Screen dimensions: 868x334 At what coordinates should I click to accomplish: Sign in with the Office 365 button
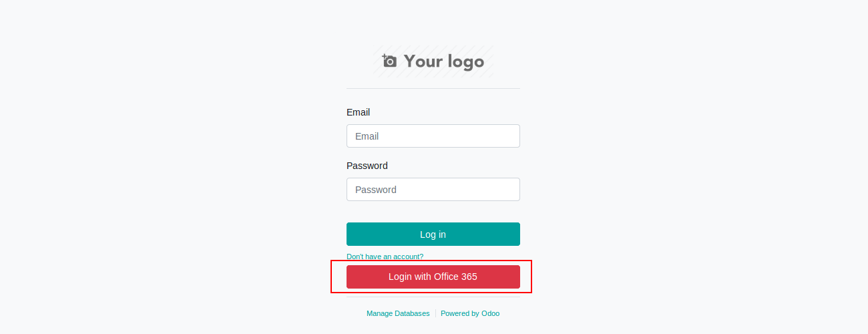(x=433, y=277)
